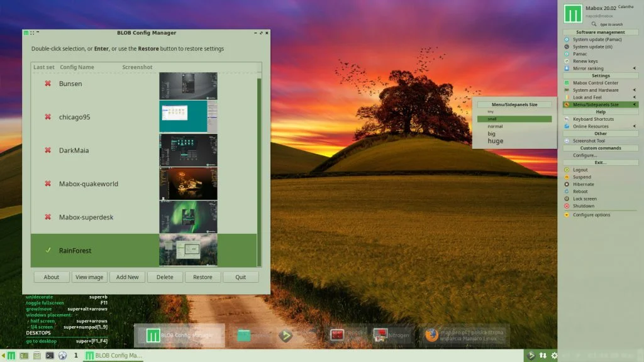Set panel size to small
Screen dimensions: 644x362
(514, 119)
